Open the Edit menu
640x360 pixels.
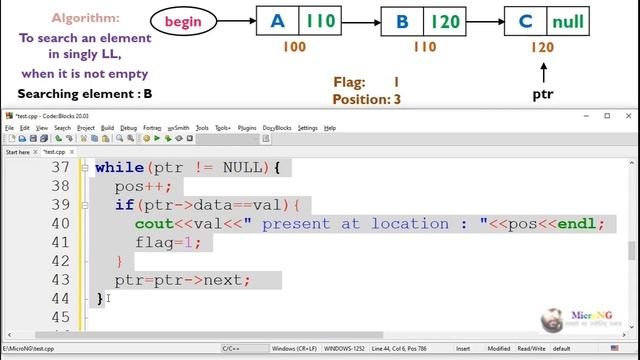point(24,128)
